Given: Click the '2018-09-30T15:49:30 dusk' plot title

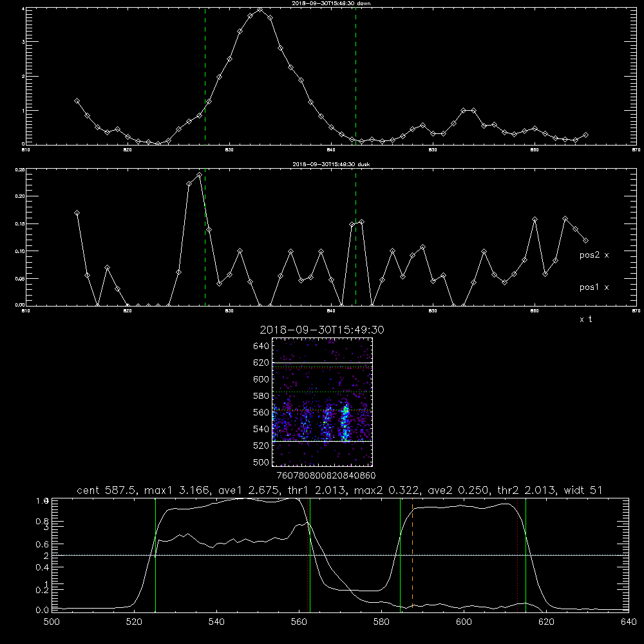Looking at the screenshot, I should click(331, 164).
